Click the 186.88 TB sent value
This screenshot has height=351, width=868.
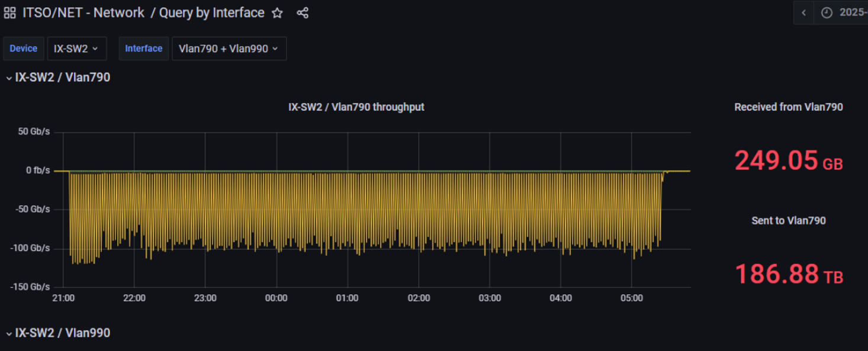point(788,274)
